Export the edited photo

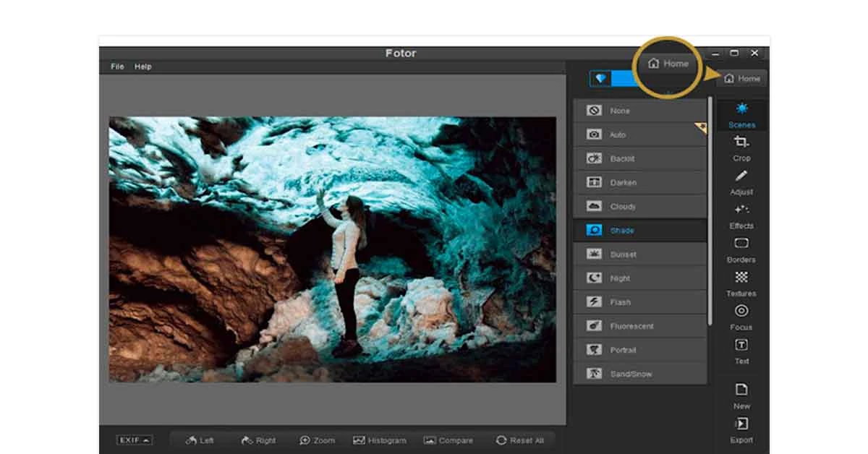click(x=741, y=430)
